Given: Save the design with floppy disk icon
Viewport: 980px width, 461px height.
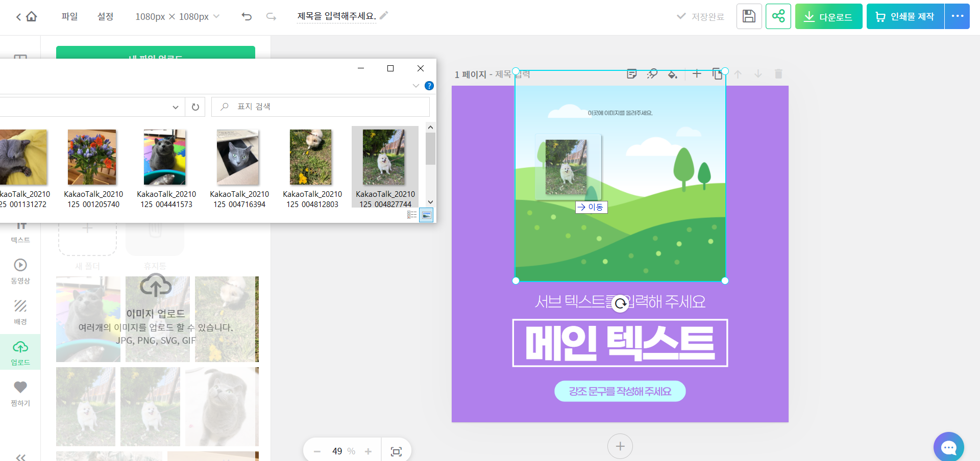Looking at the screenshot, I should click(749, 16).
